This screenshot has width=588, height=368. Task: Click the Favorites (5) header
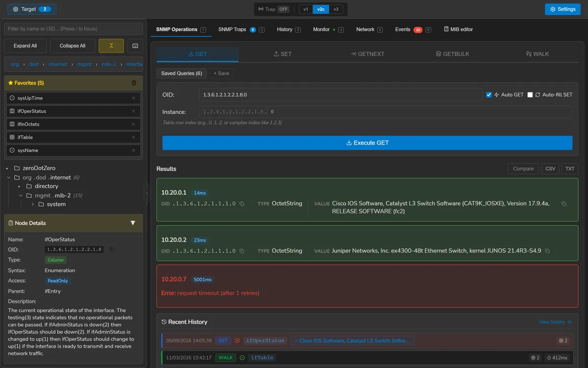[73, 83]
